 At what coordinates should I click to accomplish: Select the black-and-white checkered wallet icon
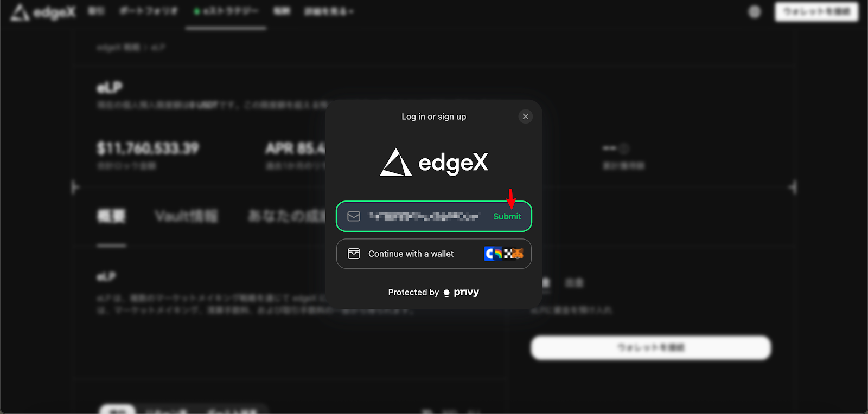click(x=508, y=254)
